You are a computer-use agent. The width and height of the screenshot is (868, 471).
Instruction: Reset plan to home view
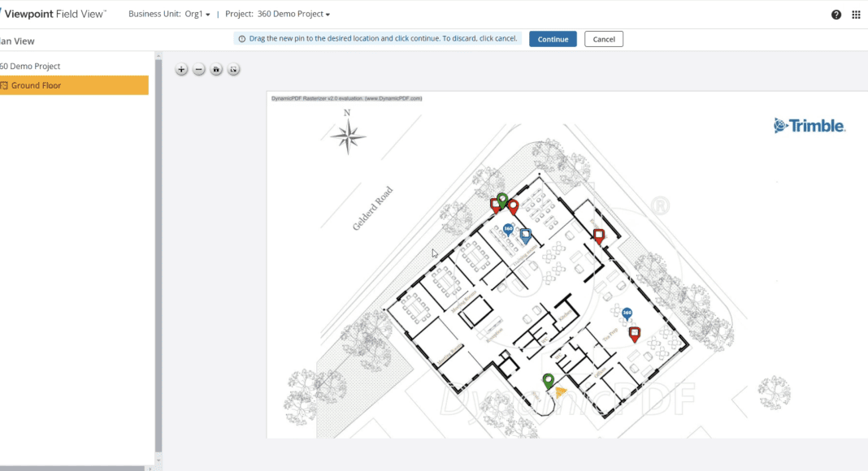pyautogui.click(x=216, y=70)
